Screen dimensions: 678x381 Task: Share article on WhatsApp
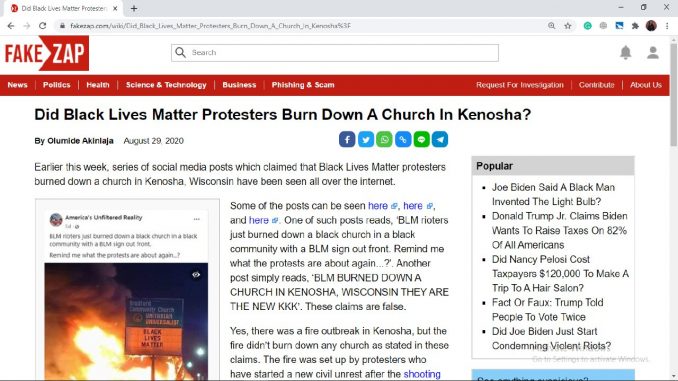click(384, 140)
